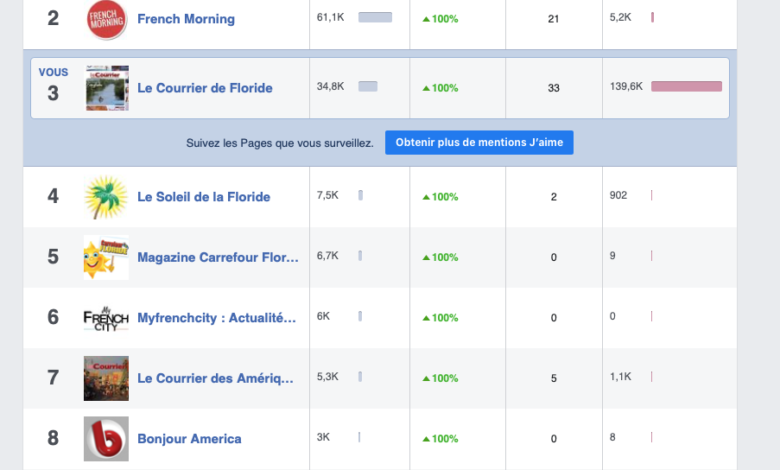Click the French Morning page logo
This screenshot has width=780, height=470.
coord(106,19)
